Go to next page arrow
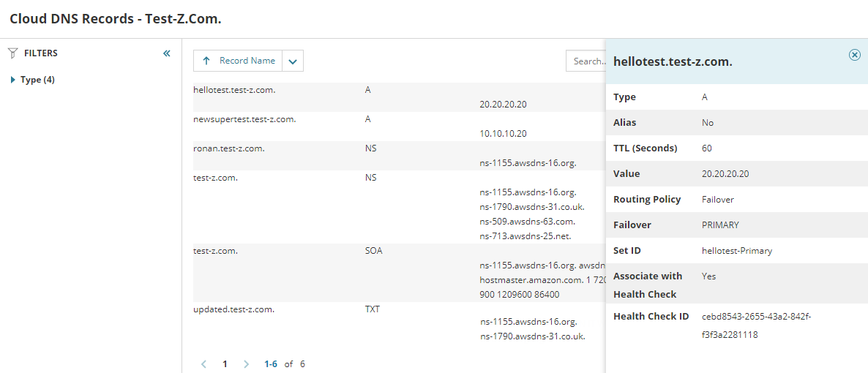This screenshot has height=373, width=868. (246, 363)
